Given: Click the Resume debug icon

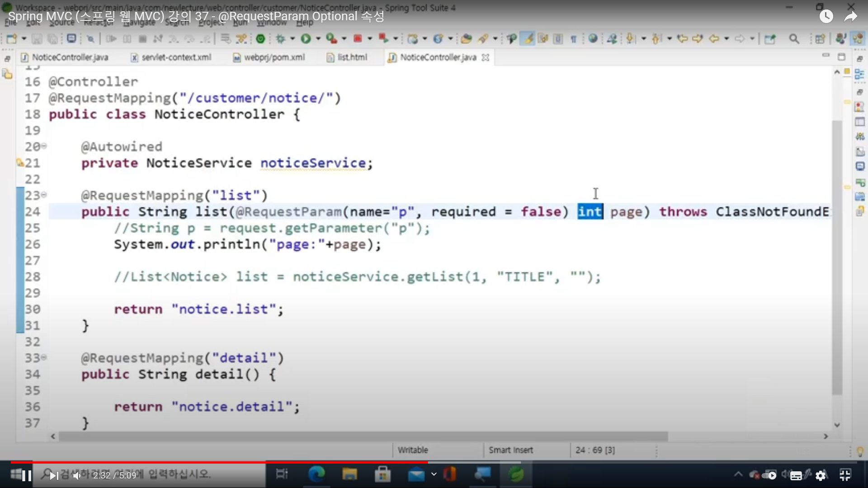Looking at the screenshot, I should coord(111,39).
